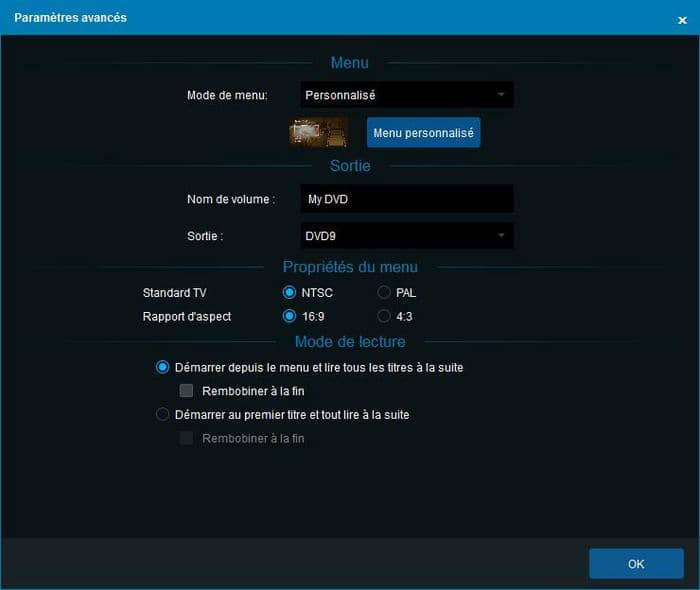This screenshot has height=590, width=700.
Task: Open the Mode de menu dropdown
Action: coord(407,95)
